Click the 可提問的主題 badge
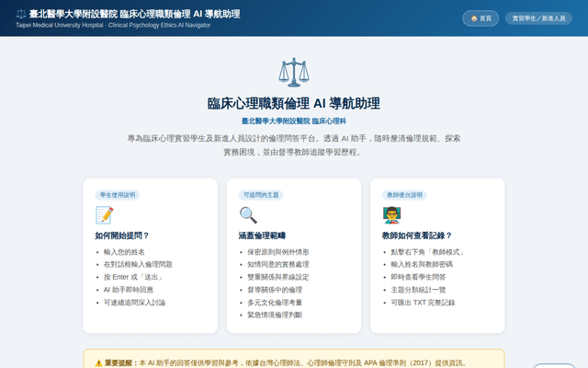The image size is (588, 368). 261,195
